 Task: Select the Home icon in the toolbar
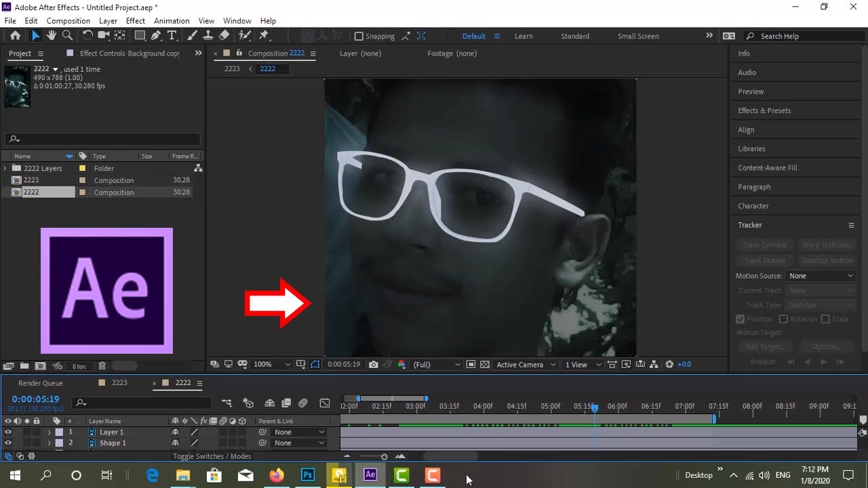click(16, 36)
